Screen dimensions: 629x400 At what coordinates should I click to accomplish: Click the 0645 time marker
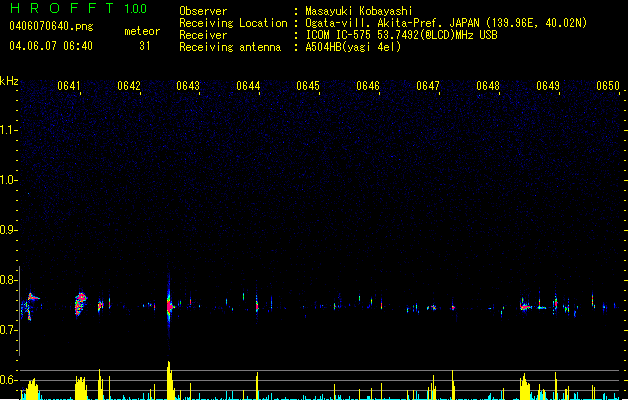click(x=308, y=86)
